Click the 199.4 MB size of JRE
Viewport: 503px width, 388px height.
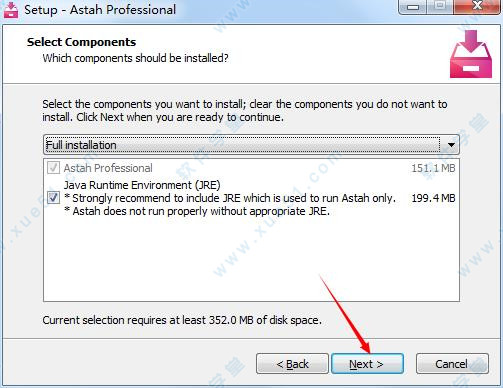pos(433,198)
